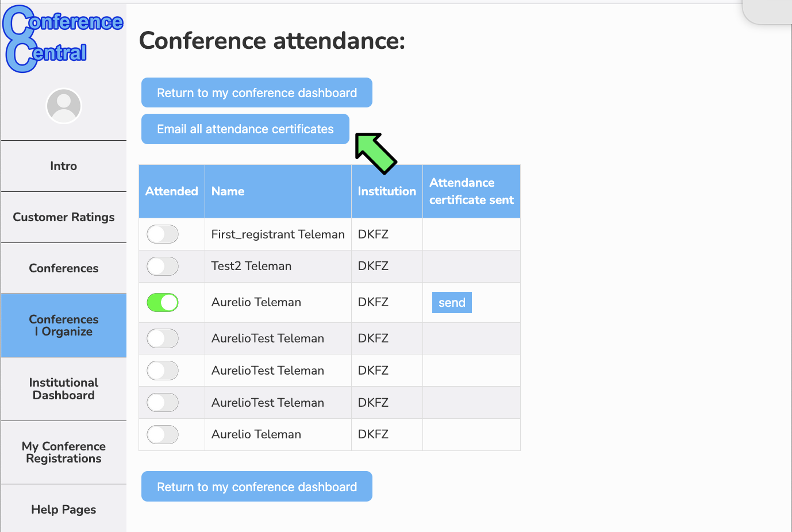This screenshot has width=792, height=532.
Task: Send certificate to Aurelio Teleman
Action: point(452,303)
